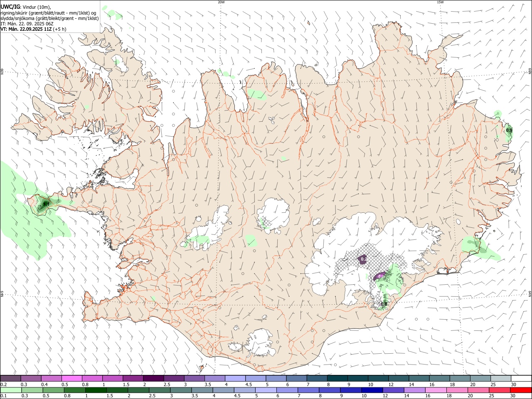Click the 'UWC/IG' title text

(10, 7)
